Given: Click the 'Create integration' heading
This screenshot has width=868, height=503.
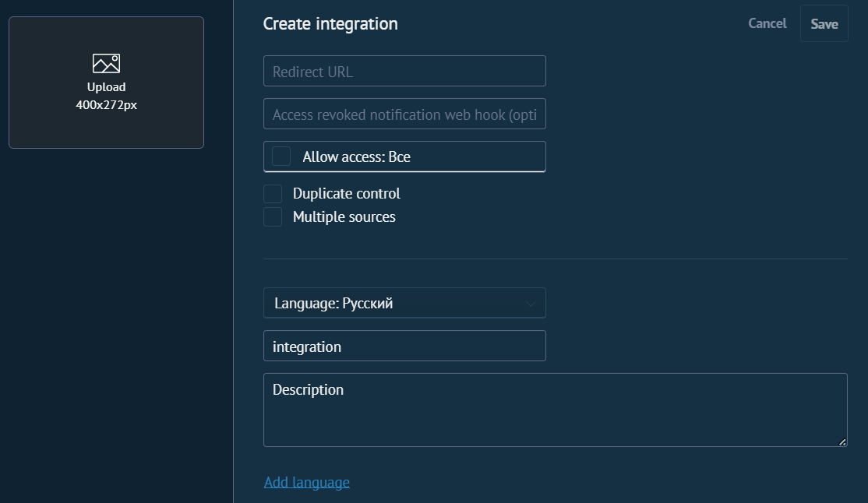Looking at the screenshot, I should click(x=330, y=24).
